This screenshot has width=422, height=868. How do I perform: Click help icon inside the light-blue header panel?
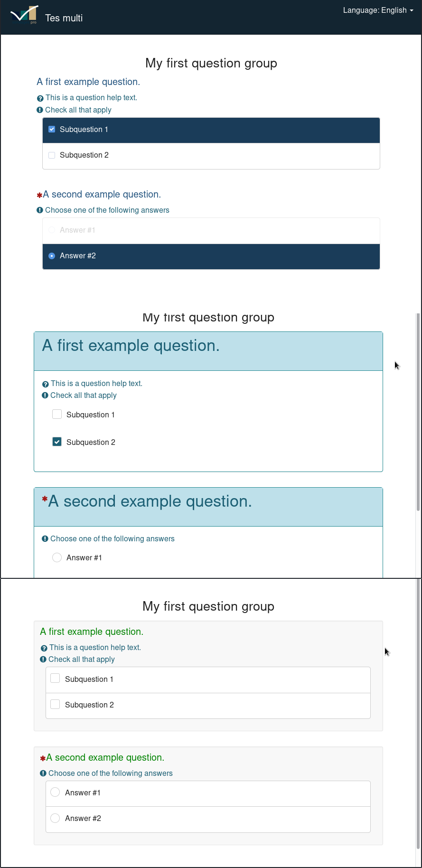coord(46,384)
